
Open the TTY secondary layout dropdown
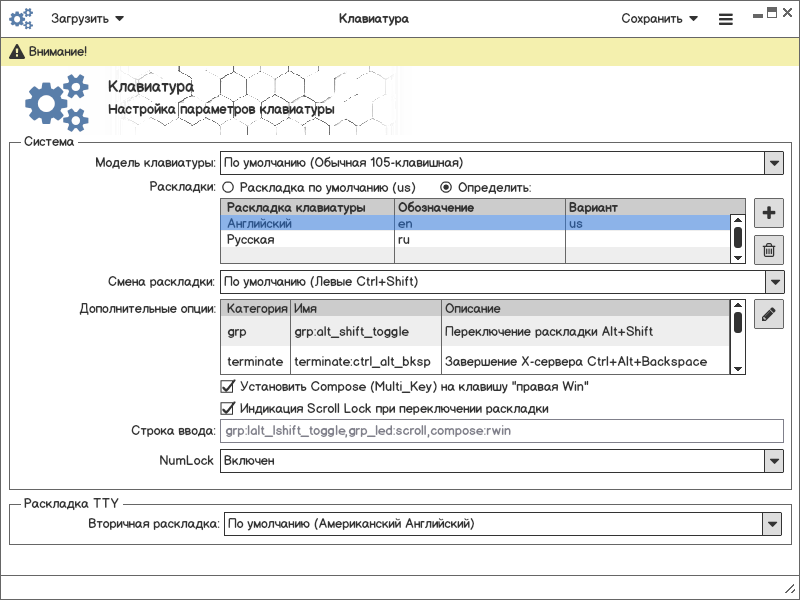click(771, 523)
